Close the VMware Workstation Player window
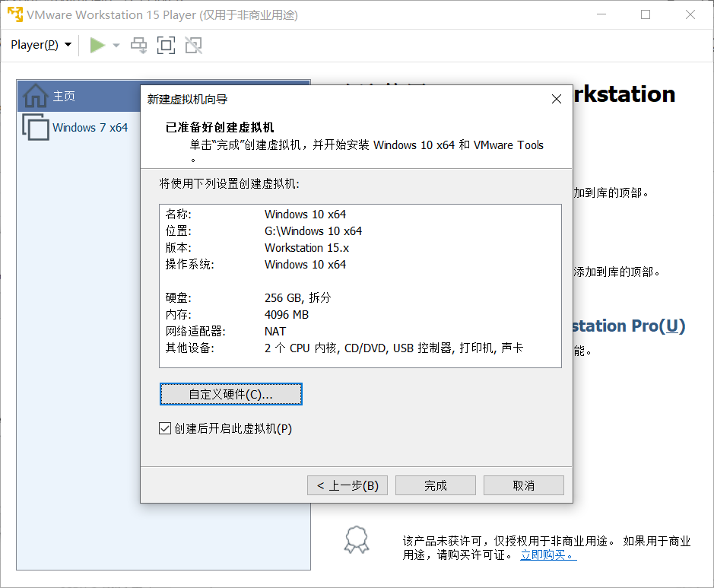Image resolution: width=714 pixels, height=588 pixels. point(690,14)
